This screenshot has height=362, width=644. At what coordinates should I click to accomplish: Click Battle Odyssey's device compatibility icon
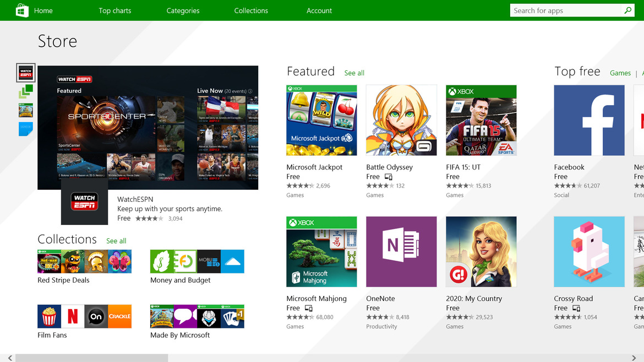tap(389, 177)
